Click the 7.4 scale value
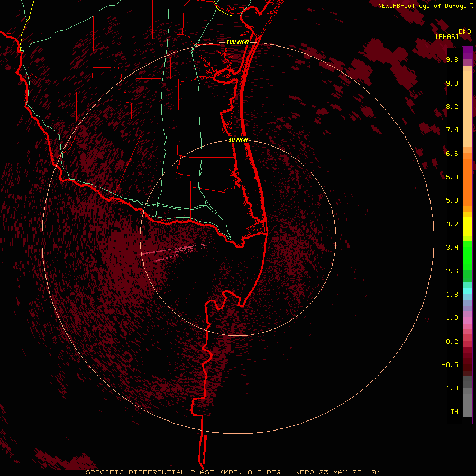The height and width of the screenshot is (476, 476). tap(452, 130)
